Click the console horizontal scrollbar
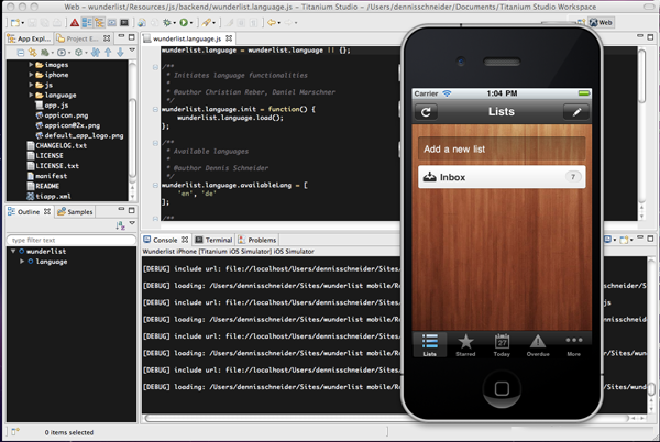Screen dimensions: 660x442 click(387, 418)
